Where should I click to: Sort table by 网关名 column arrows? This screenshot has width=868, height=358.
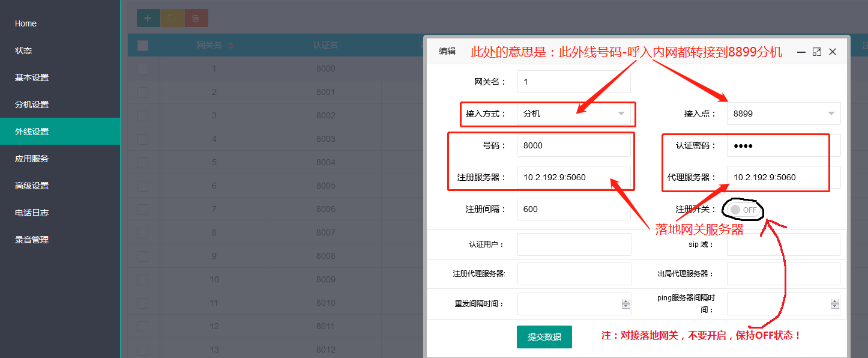pyautogui.click(x=231, y=46)
